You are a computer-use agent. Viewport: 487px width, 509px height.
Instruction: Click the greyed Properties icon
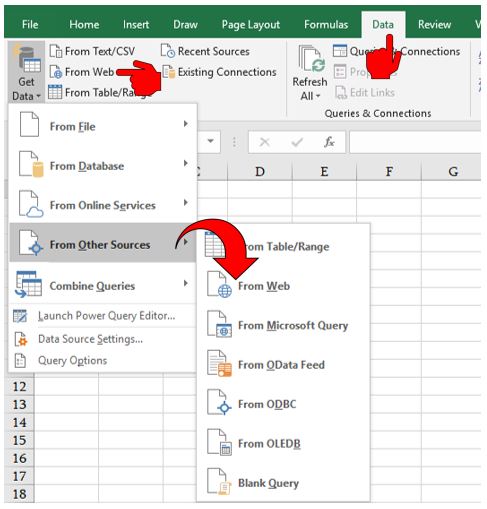(340, 72)
